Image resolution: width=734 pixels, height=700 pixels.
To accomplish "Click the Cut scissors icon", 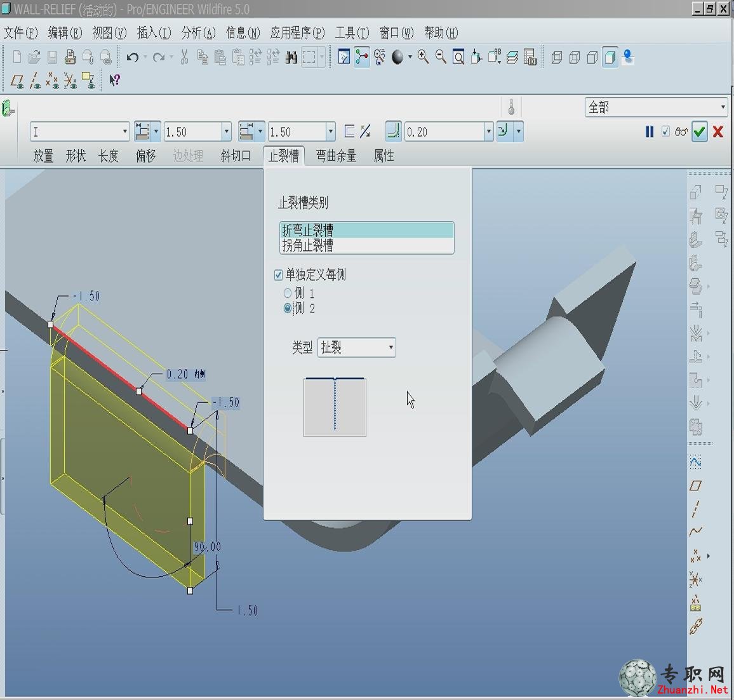I will coord(184,57).
